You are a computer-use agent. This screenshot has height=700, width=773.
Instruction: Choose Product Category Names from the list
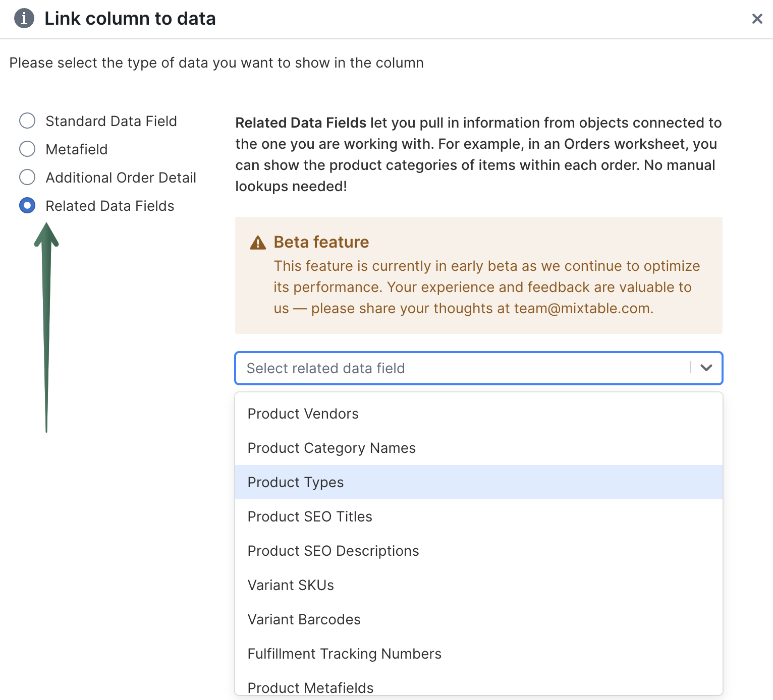tap(332, 448)
